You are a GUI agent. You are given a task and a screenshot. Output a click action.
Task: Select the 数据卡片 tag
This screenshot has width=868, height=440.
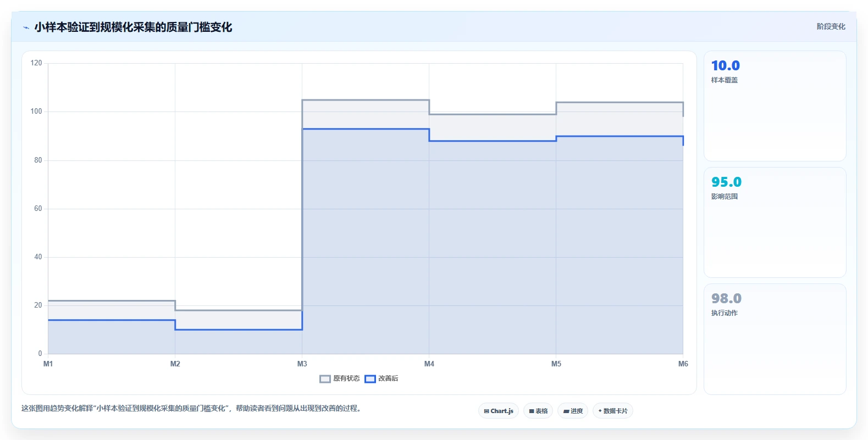613,411
